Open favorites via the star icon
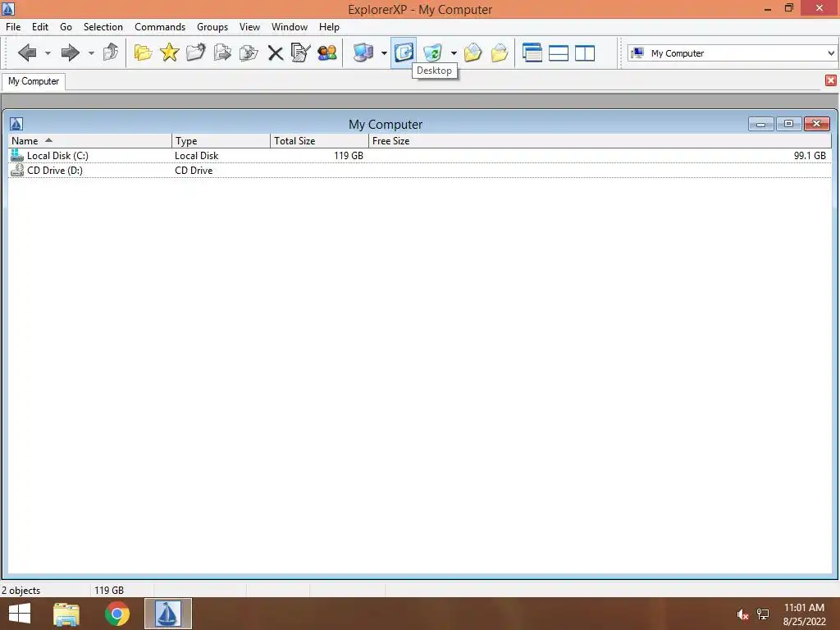 (x=169, y=52)
